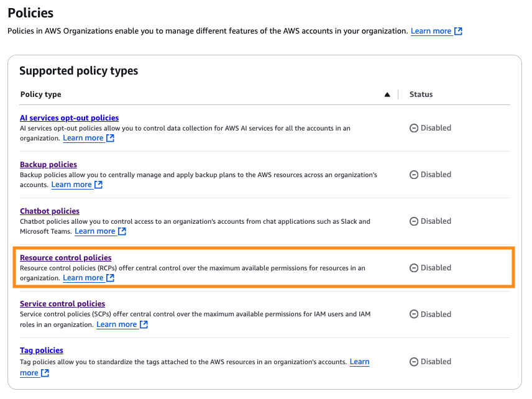
Task: Click the Disabled status icon for Service control policies
Action: click(x=414, y=314)
